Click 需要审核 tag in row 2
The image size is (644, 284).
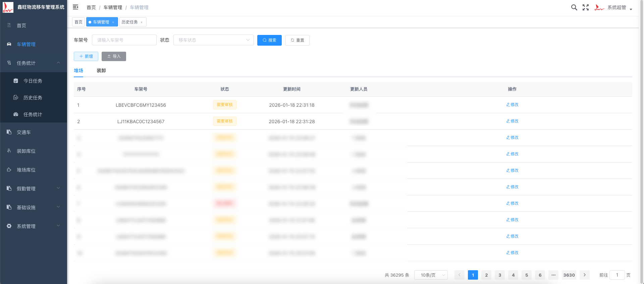coord(225,121)
